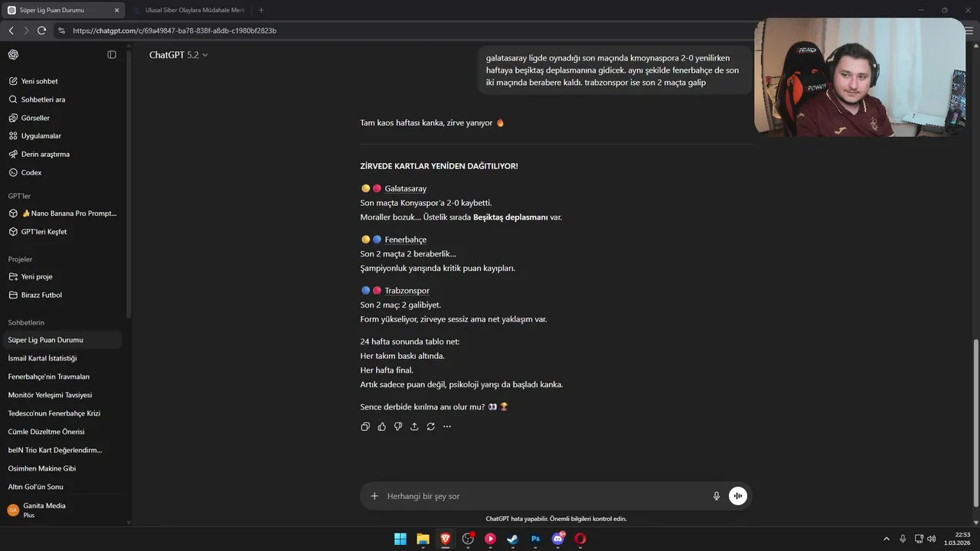
Task: Click the Galatasaray link in response
Action: [406, 189]
